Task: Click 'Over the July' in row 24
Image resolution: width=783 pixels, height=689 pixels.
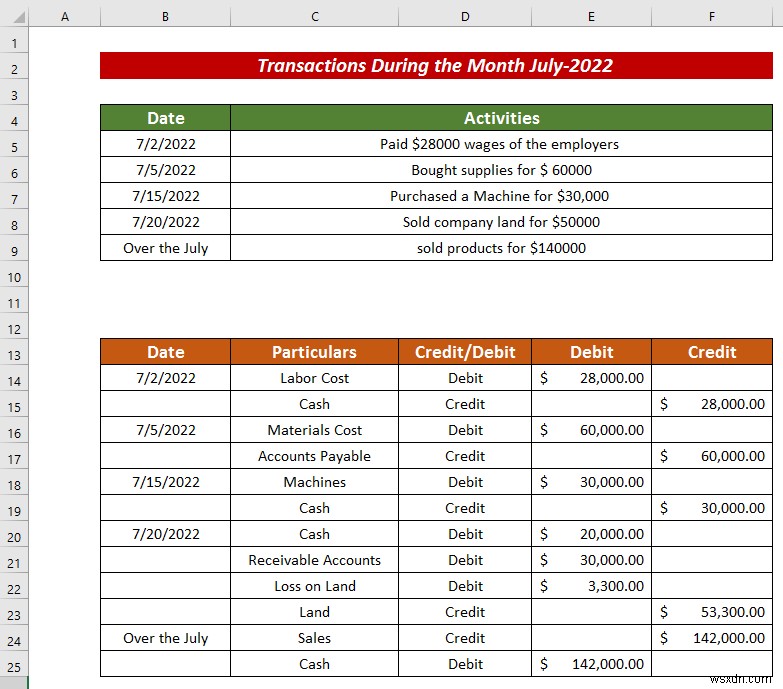Action: click(x=165, y=638)
